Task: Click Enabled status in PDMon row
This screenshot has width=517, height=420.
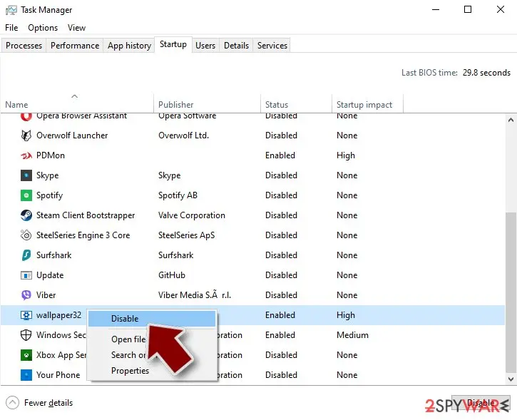Action: 280,155
